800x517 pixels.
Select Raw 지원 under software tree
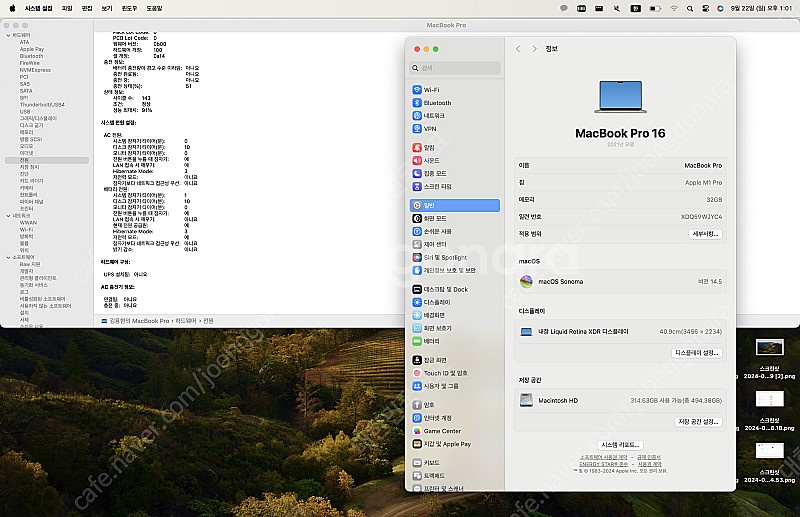pyautogui.click(x=30, y=264)
